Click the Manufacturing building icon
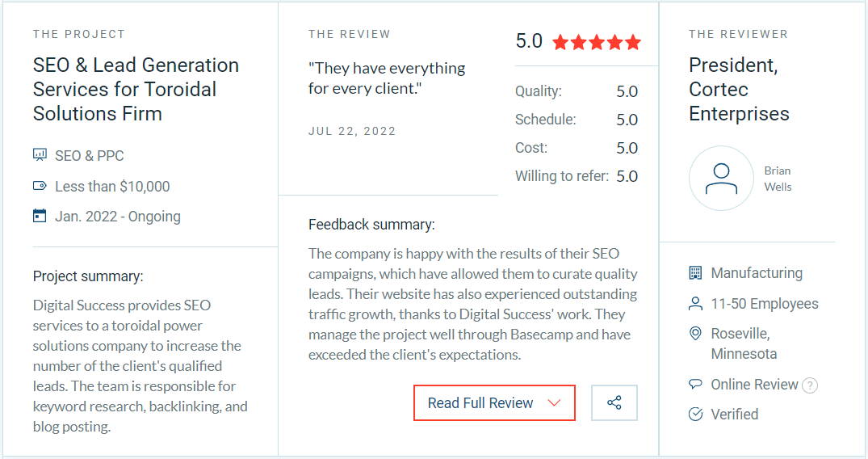Image resolution: width=868 pixels, height=459 pixels. tap(695, 273)
